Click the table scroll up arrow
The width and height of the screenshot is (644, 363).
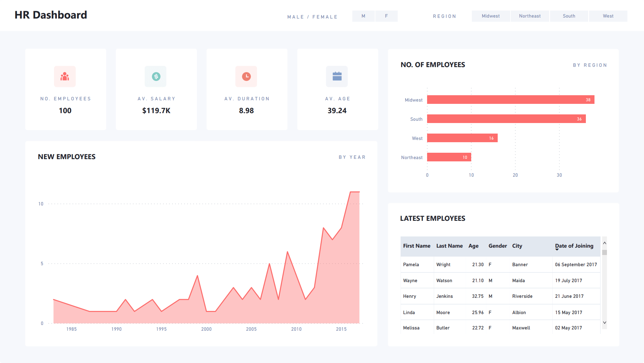click(604, 243)
